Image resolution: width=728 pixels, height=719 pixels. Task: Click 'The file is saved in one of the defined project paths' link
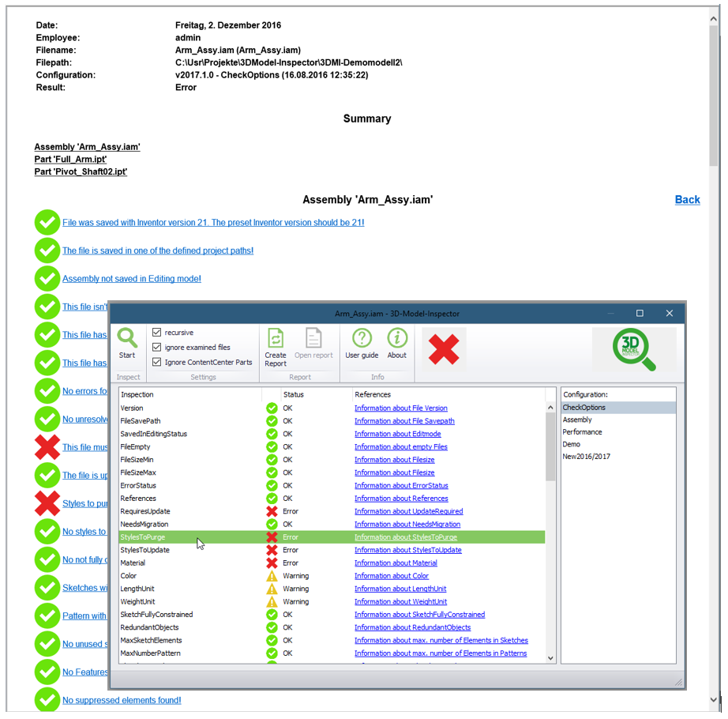click(x=158, y=250)
